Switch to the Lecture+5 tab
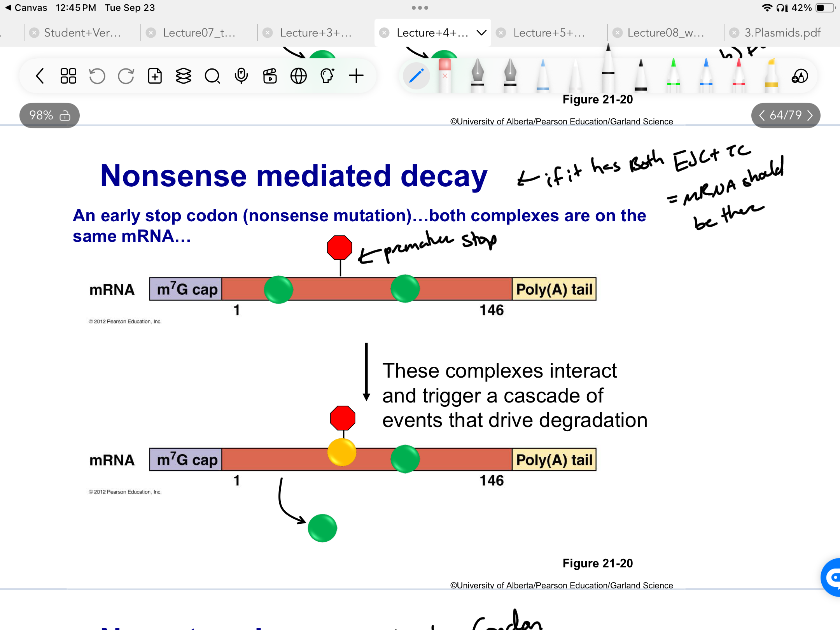The image size is (840, 630). (x=549, y=33)
